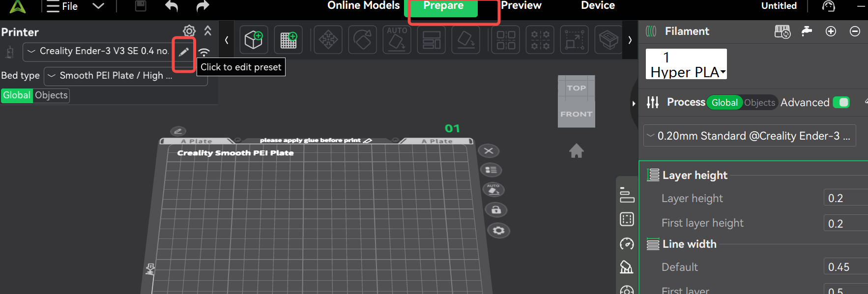This screenshot has width=868, height=294.
Task: Open the Online Models page
Action: pos(363,6)
